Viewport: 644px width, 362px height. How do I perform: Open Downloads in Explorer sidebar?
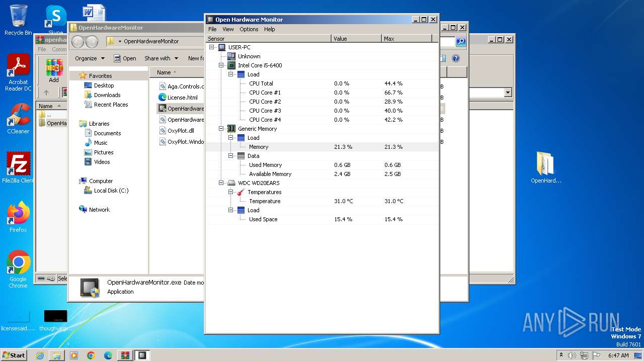[x=107, y=95]
